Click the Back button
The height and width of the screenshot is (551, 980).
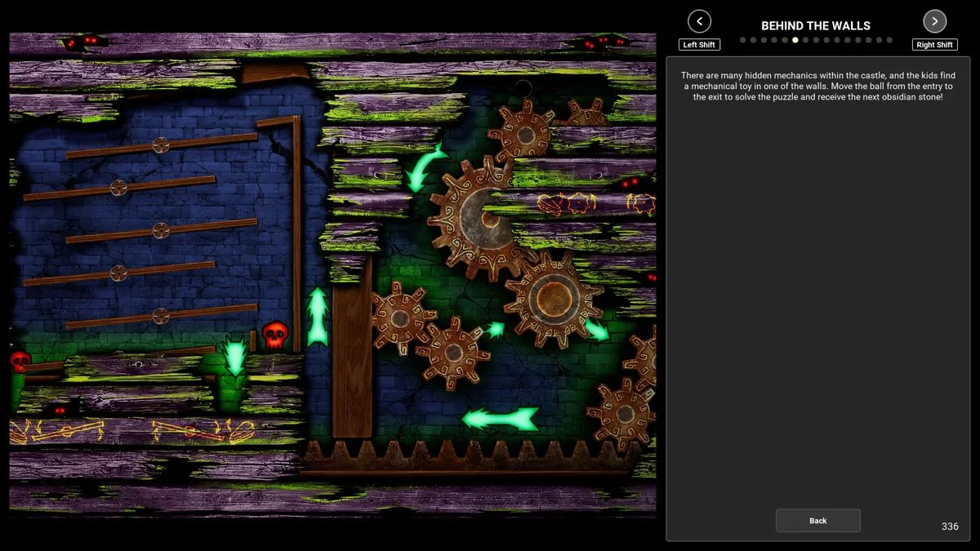point(817,521)
